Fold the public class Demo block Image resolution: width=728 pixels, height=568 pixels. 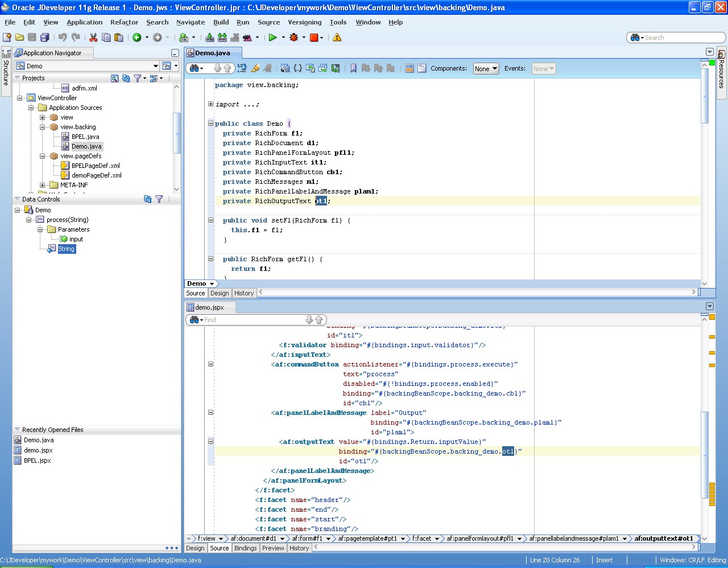pyautogui.click(x=210, y=124)
